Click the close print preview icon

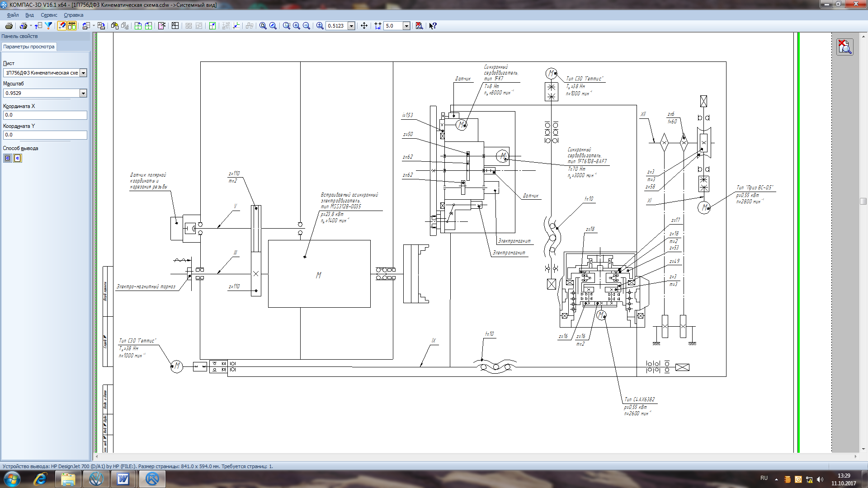point(419,26)
